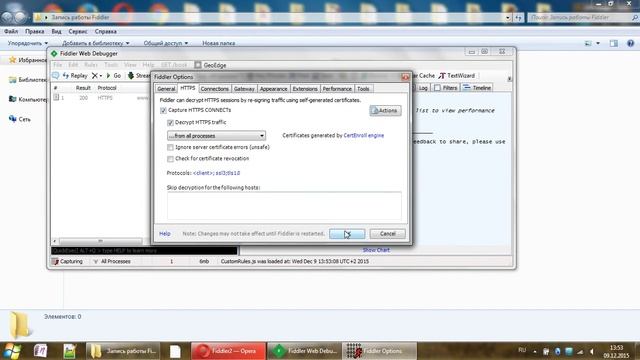This screenshot has width=640, height=360.
Task: Click the Actions button
Action: tap(385, 111)
